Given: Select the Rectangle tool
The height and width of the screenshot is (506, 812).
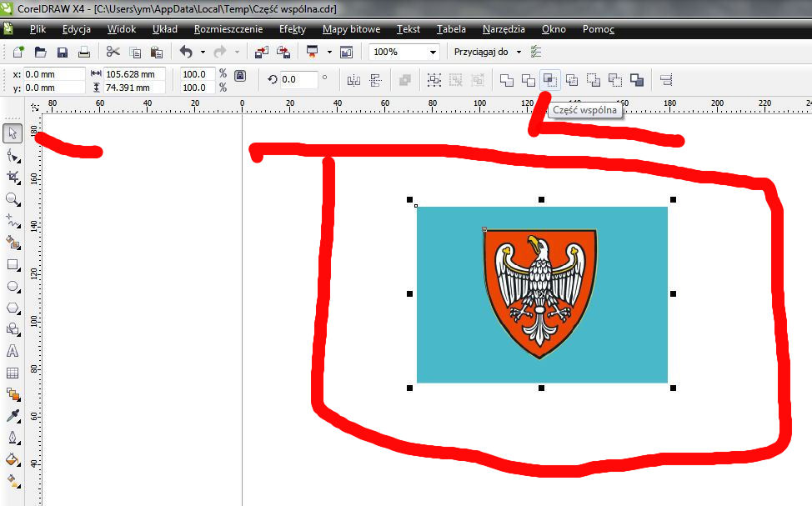Looking at the screenshot, I should pos(13,265).
